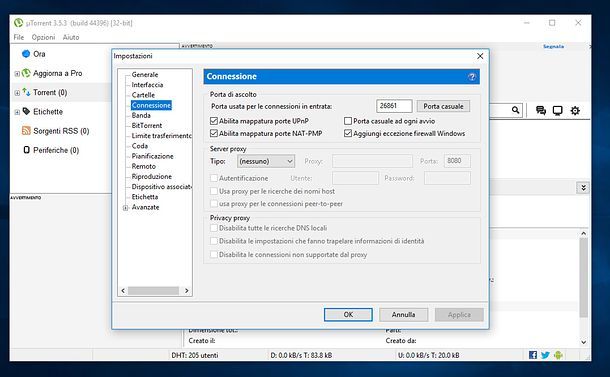The height and width of the screenshot is (377, 610).
Task: Click the Aggiorna a Pro uTorrent icon
Action: tap(26, 73)
